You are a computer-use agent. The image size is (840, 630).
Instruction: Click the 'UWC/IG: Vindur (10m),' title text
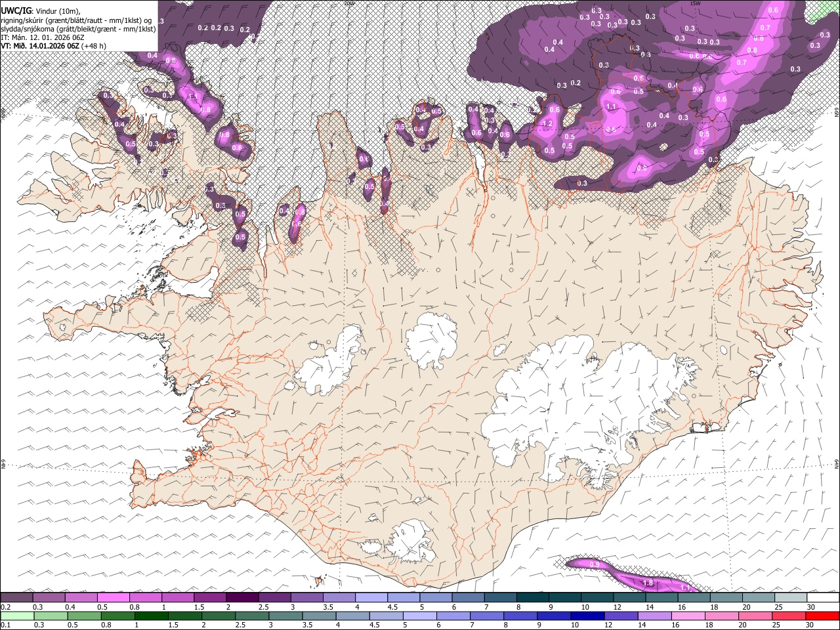pos(41,10)
